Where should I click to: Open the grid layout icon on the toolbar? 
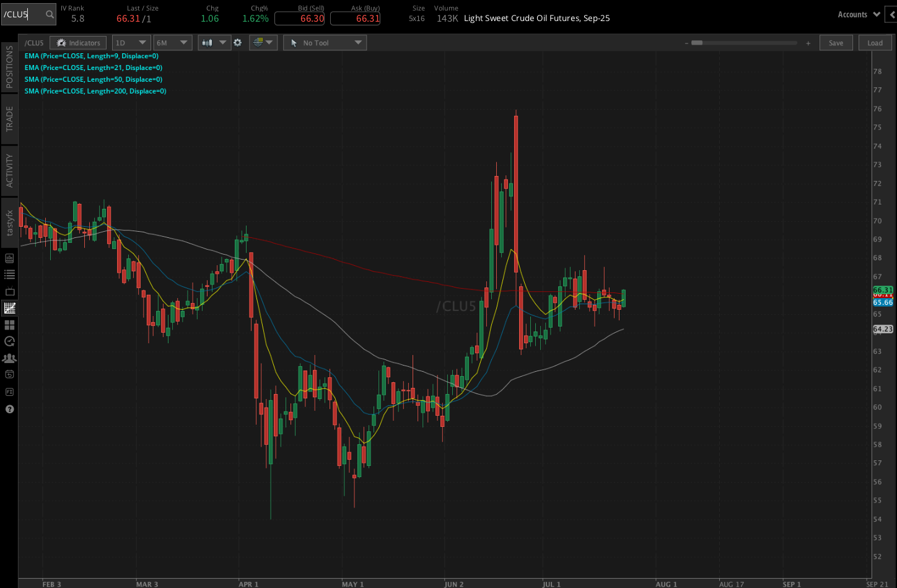259,43
